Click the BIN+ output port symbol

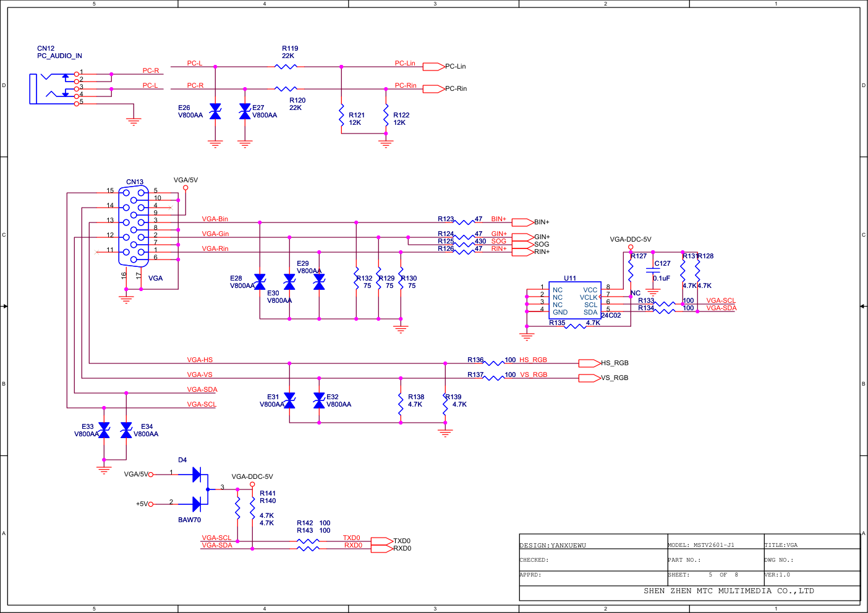(522, 222)
